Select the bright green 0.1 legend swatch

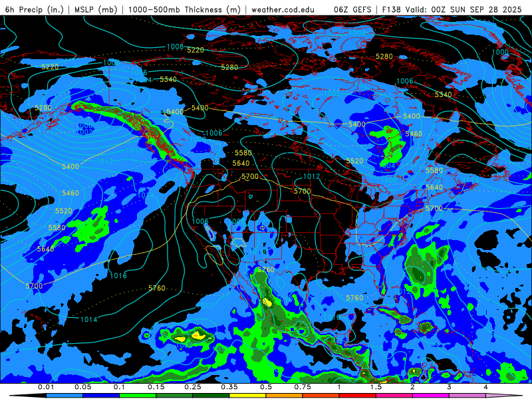(x=138, y=396)
